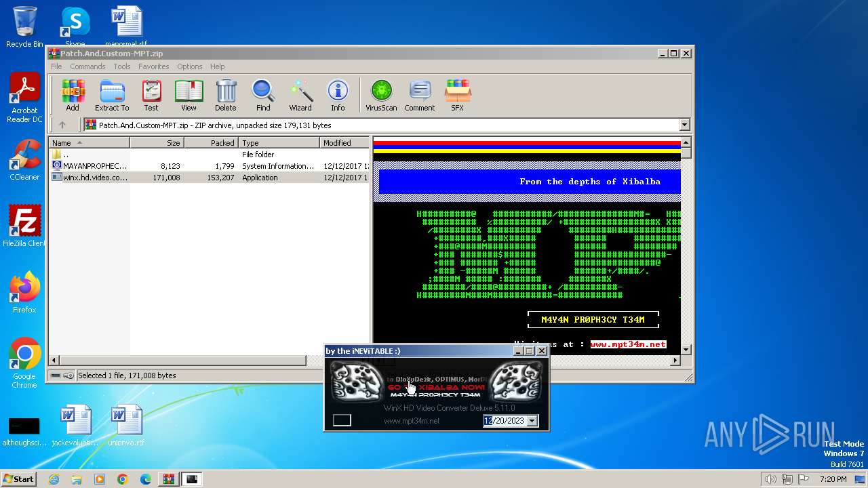
Task: Open the Tools menu
Action: 122,66
